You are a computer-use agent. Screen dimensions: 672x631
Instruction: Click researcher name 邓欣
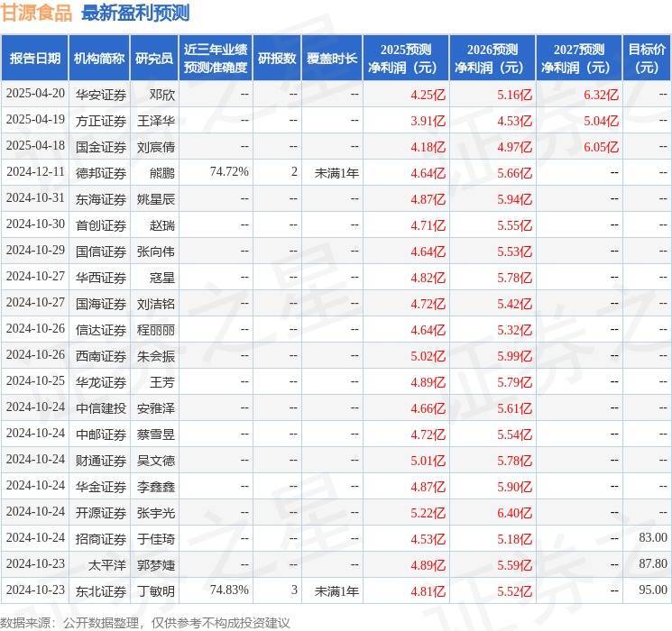click(x=162, y=95)
